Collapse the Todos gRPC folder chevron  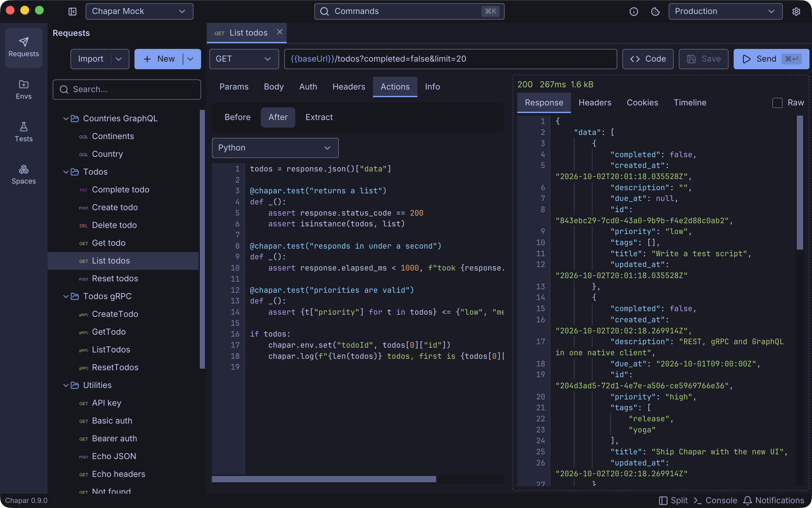[66, 296]
